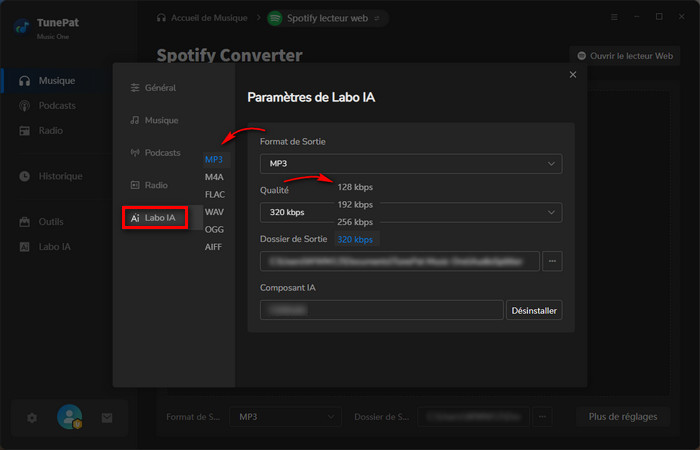Open the Radio settings tab
Image resolution: width=700 pixels, height=450 pixels.
[149, 185]
